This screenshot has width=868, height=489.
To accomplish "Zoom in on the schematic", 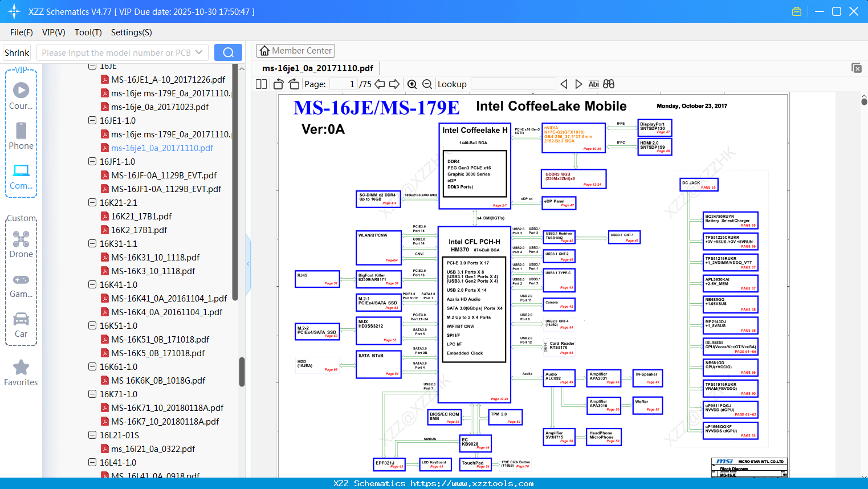I will (x=412, y=84).
